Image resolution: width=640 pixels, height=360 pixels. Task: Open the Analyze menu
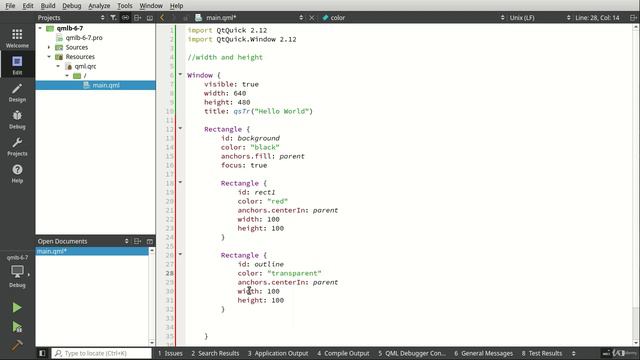99,6
